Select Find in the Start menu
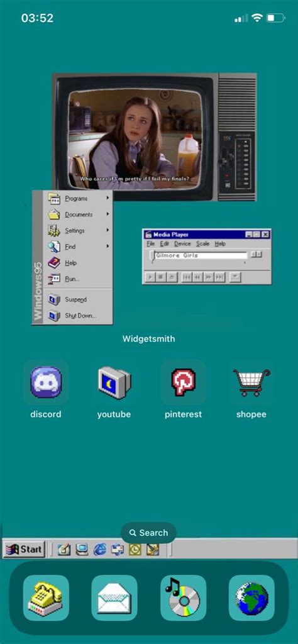The width and height of the screenshot is (298, 644). 78,247
